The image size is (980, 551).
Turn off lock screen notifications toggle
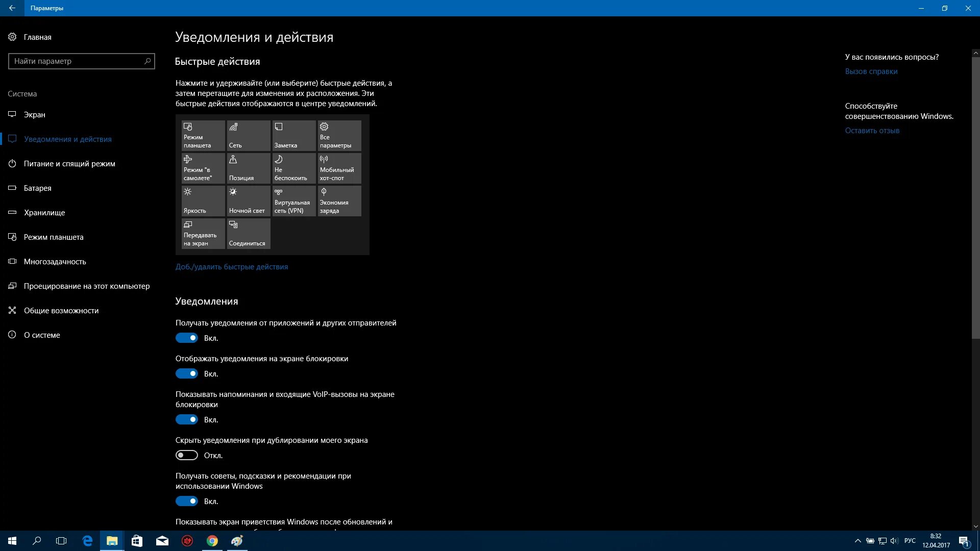tap(187, 373)
